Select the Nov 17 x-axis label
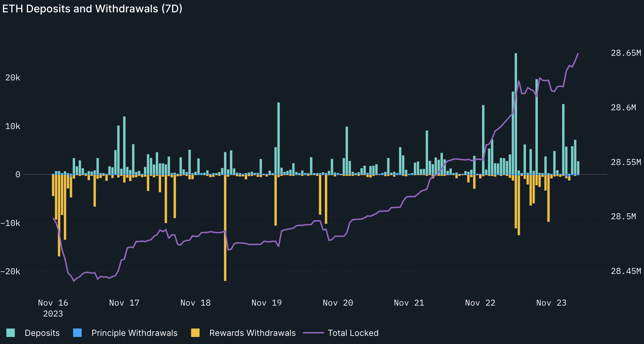 click(124, 303)
